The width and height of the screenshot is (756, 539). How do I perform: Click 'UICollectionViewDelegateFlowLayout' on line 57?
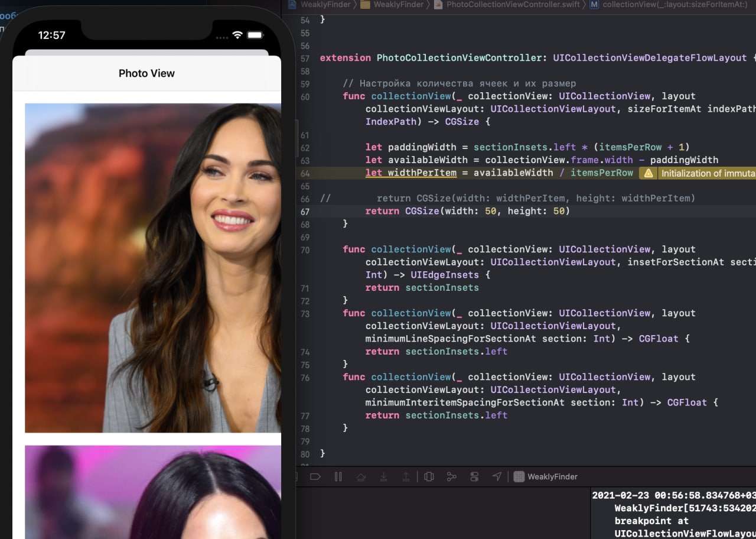[x=650, y=58]
